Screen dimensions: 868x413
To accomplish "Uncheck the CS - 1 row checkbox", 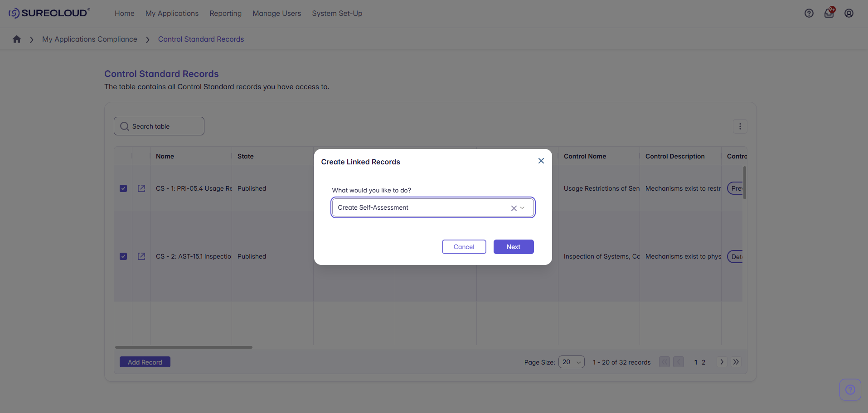I will point(123,188).
